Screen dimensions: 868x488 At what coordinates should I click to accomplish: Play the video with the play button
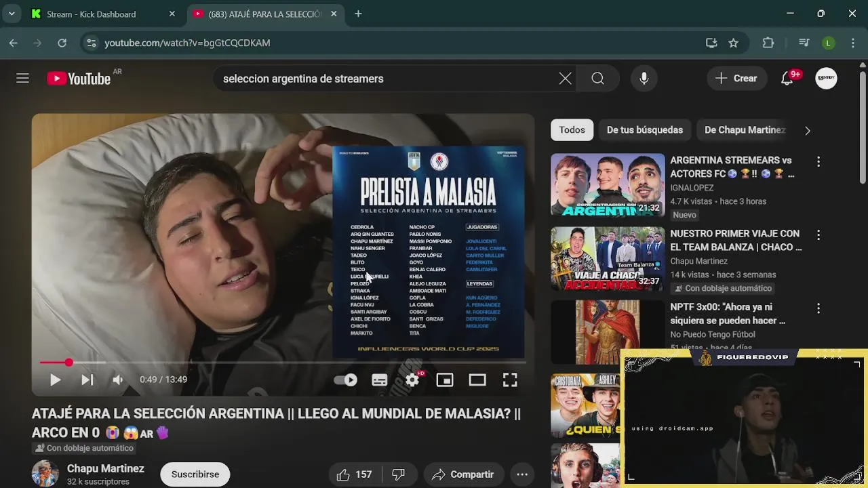pos(56,380)
